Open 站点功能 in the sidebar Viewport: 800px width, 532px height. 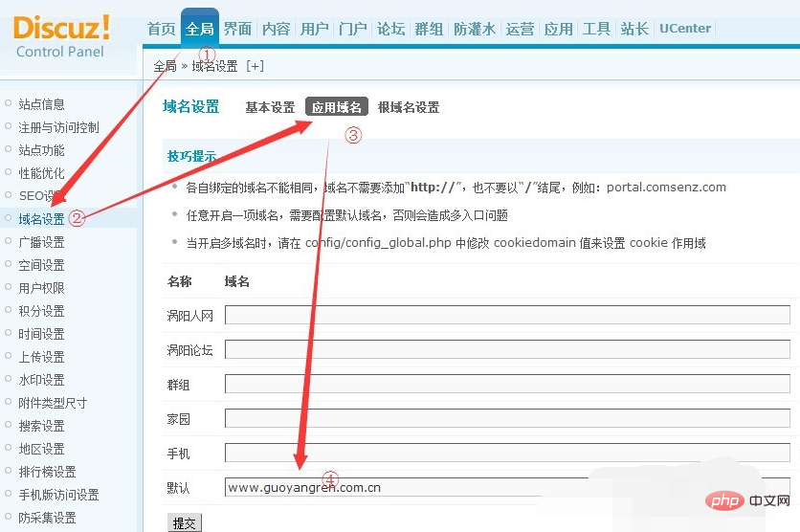pyautogui.click(x=41, y=150)
